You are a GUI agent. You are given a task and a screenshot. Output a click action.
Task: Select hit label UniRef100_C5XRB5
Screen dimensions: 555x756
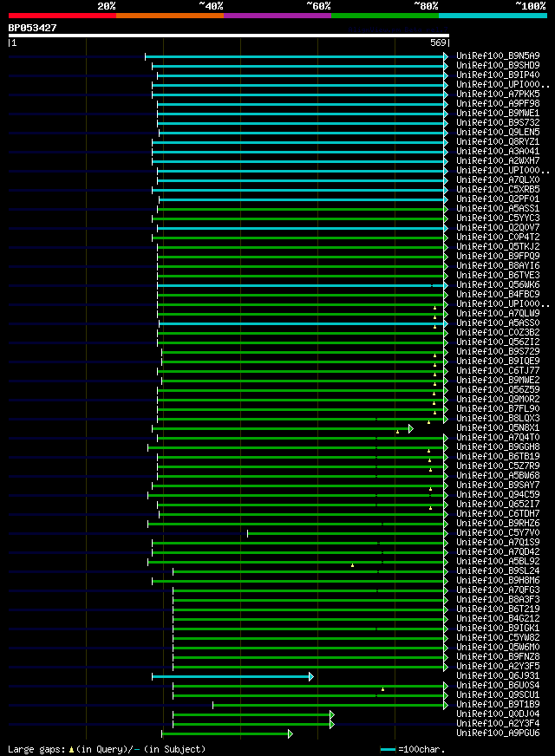coord(498,190)
